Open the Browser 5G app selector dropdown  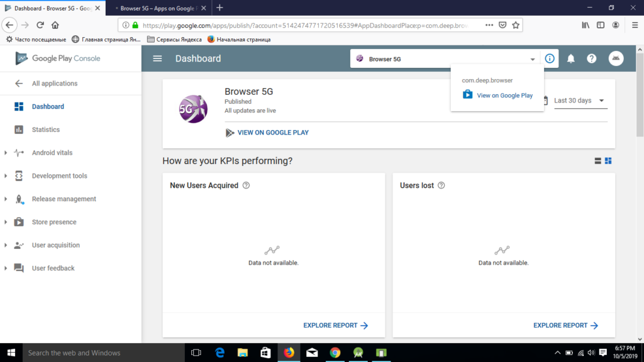click(531, 58)
